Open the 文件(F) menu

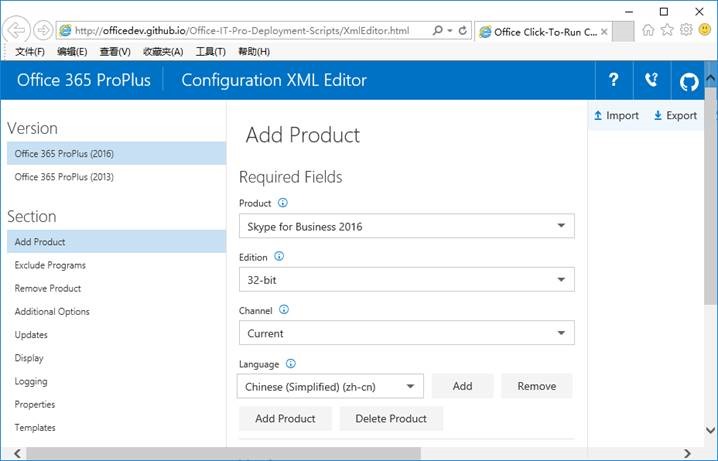click(30, 51)
